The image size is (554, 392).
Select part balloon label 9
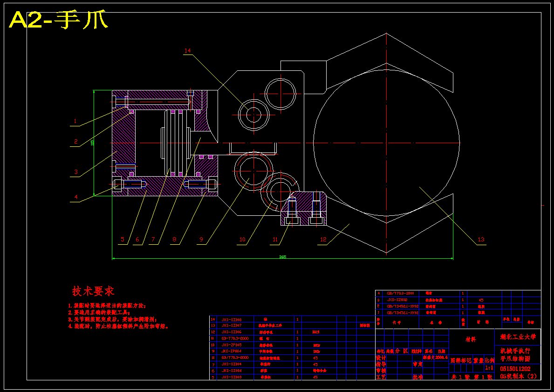(x=201, y=240)
